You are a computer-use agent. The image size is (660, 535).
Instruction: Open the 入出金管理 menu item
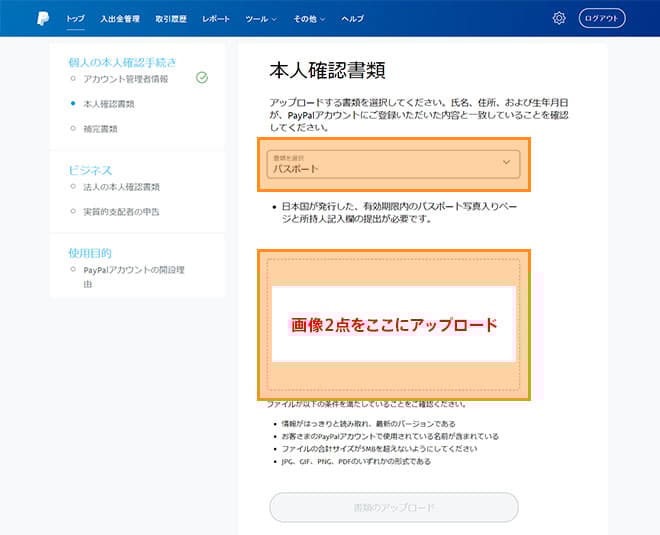tap(120, 19)
